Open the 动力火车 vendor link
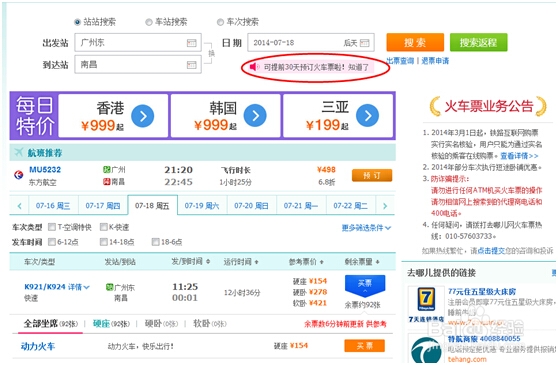 click(x=38, y=346)
